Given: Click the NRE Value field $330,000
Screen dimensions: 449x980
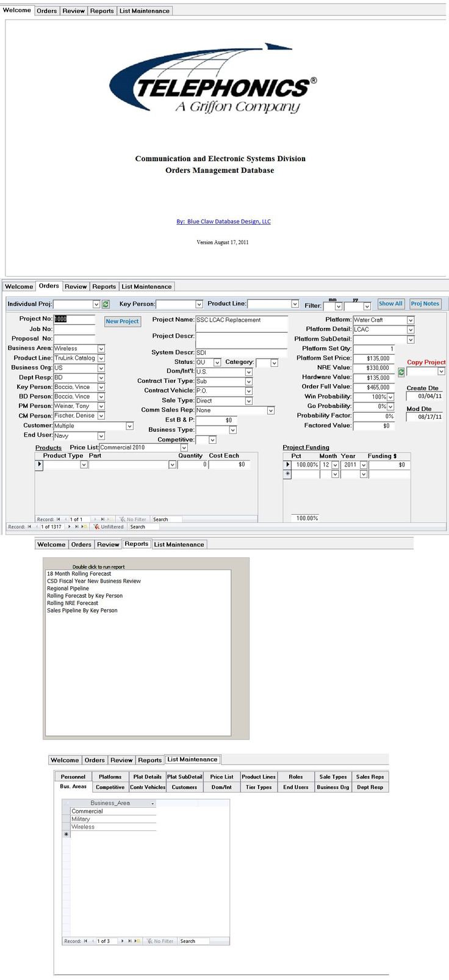Looking at the screenshot, I should coord(374,368).
